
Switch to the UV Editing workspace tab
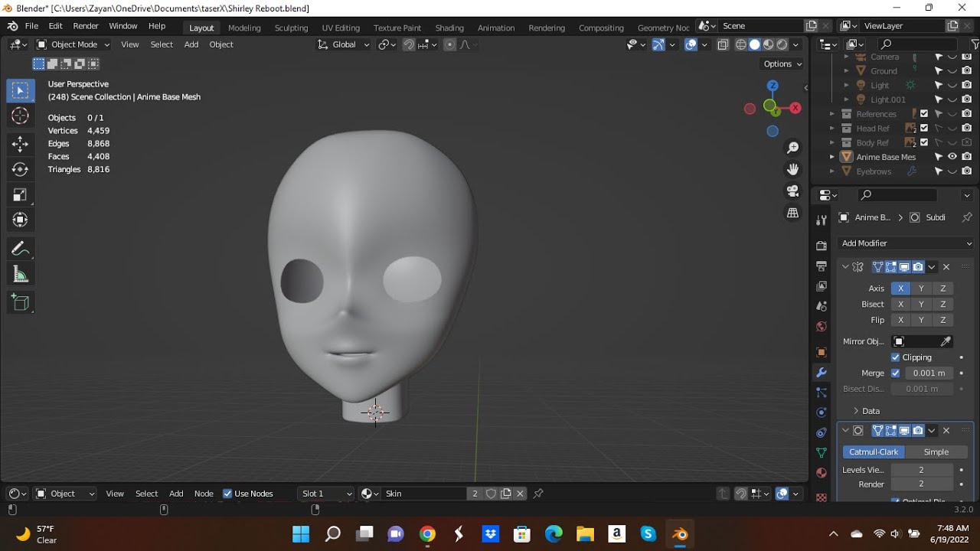pyautogui.click(x=341, y=28)
